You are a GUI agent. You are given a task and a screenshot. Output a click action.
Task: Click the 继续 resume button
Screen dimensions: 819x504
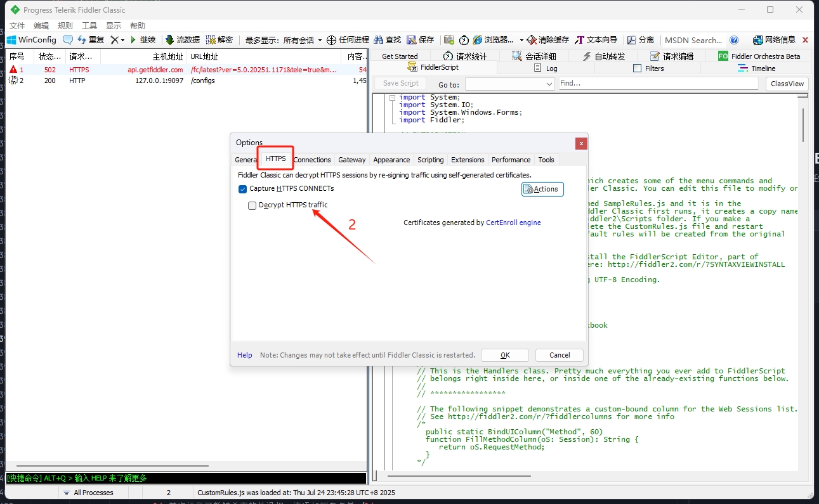click(143, 39)
